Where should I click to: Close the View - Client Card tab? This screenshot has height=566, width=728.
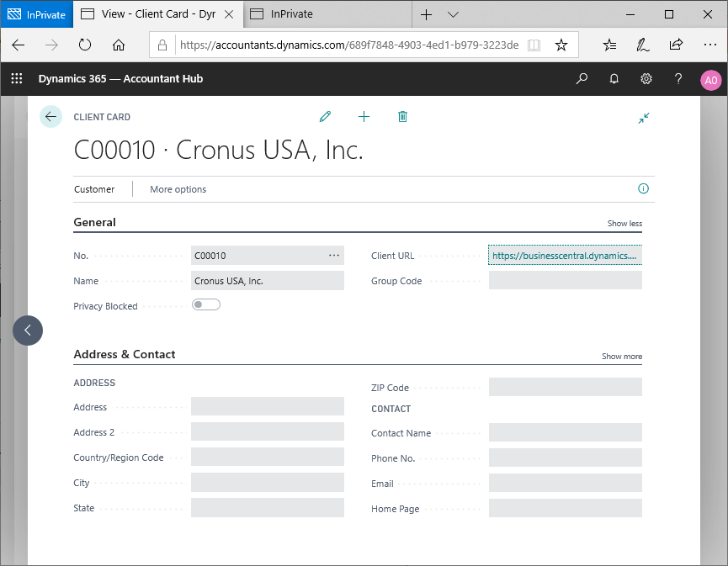point(229,15)
